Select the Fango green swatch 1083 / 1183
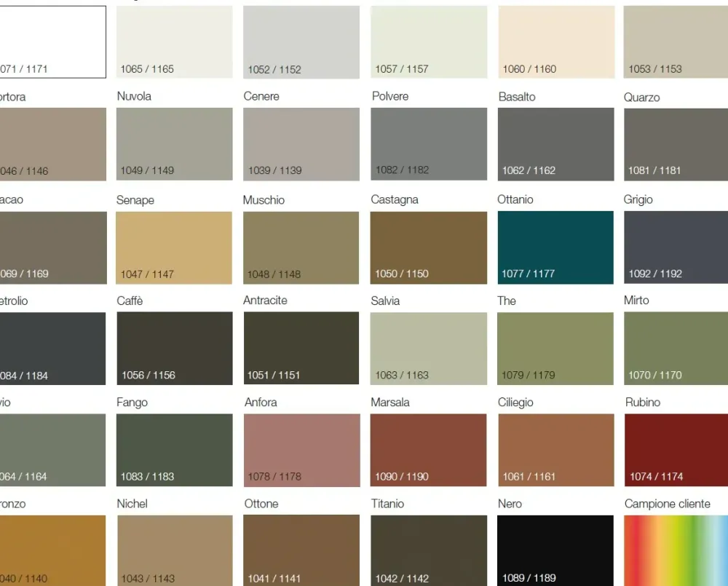Image resolution: width=728 pixels, height=586 pixels. [174, 450]
